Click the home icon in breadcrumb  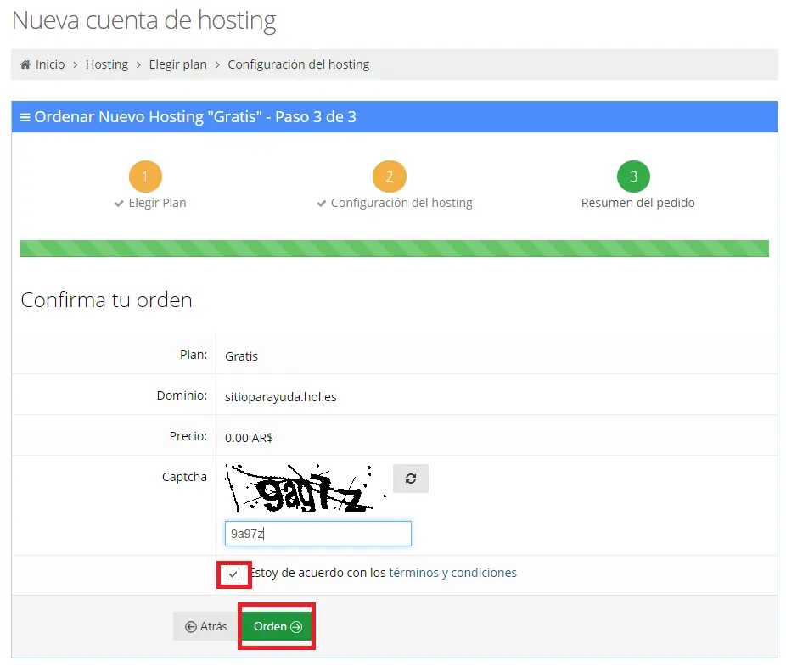point(25,64)
